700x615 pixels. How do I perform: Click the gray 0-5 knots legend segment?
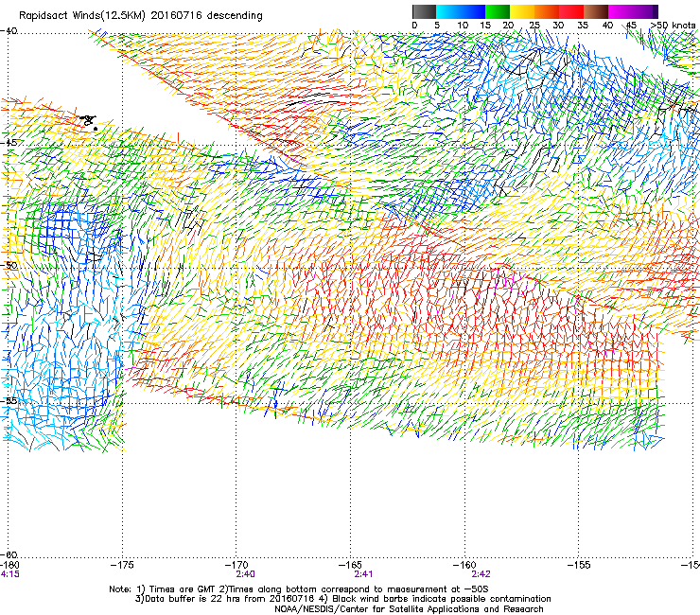pos(424,11)
